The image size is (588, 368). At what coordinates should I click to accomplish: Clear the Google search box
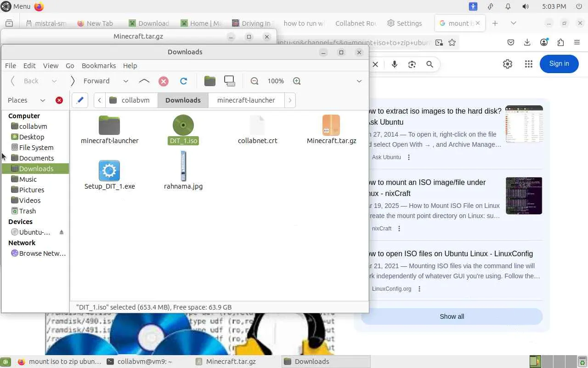pyautogui.click(x=375, y=64)
